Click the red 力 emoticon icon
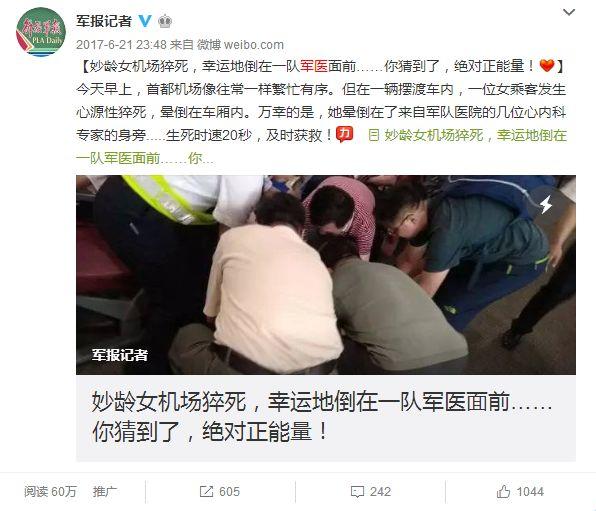596x511 pixels. pyautogui.click(x=344, y=135)
